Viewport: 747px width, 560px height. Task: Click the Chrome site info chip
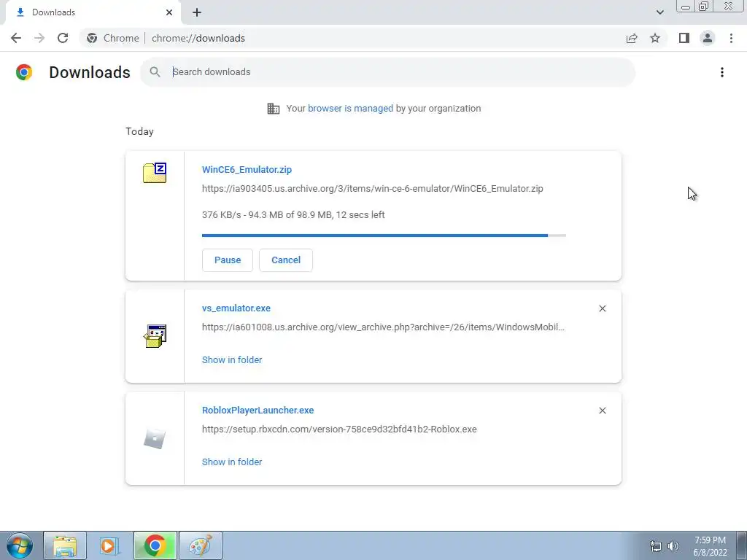pyautogui.click(x=113, y=38)
